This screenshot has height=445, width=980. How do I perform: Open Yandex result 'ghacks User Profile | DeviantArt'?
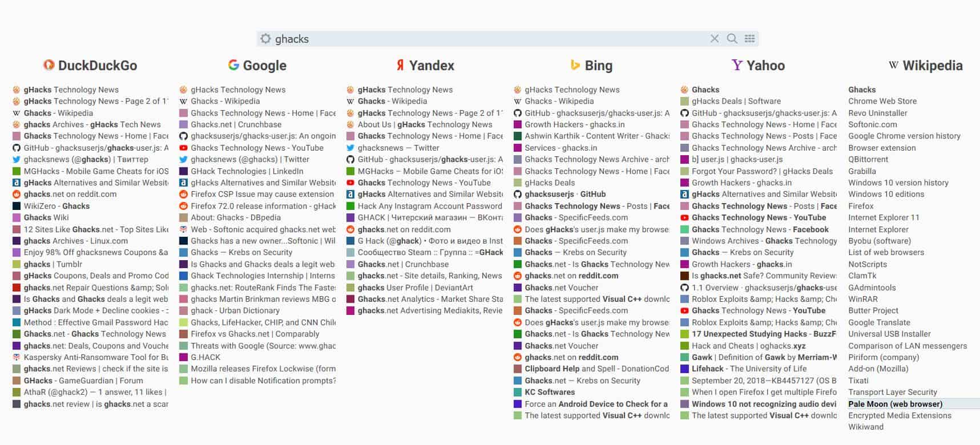416,288
